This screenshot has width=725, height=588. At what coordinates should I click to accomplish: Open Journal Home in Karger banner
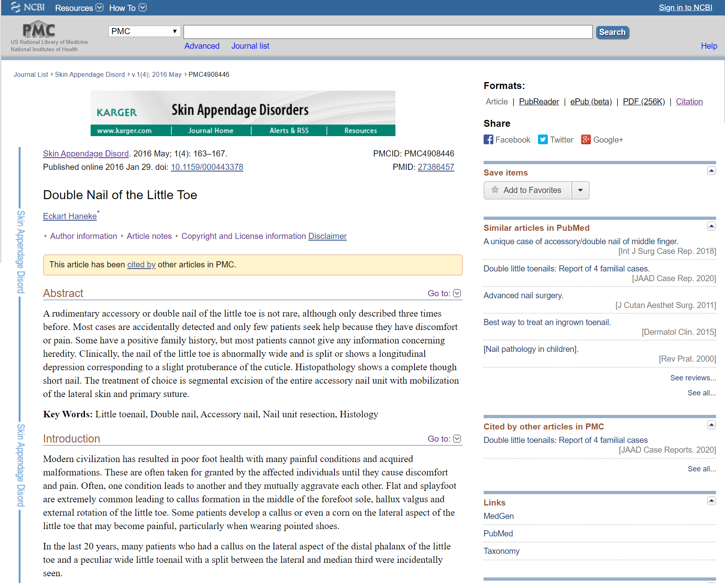211,130
